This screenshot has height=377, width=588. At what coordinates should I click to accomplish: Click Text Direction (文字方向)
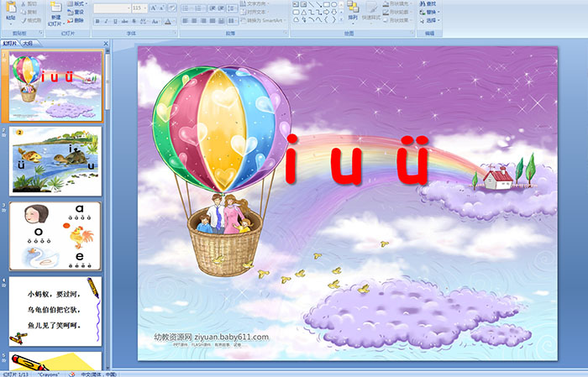(255, 3)
